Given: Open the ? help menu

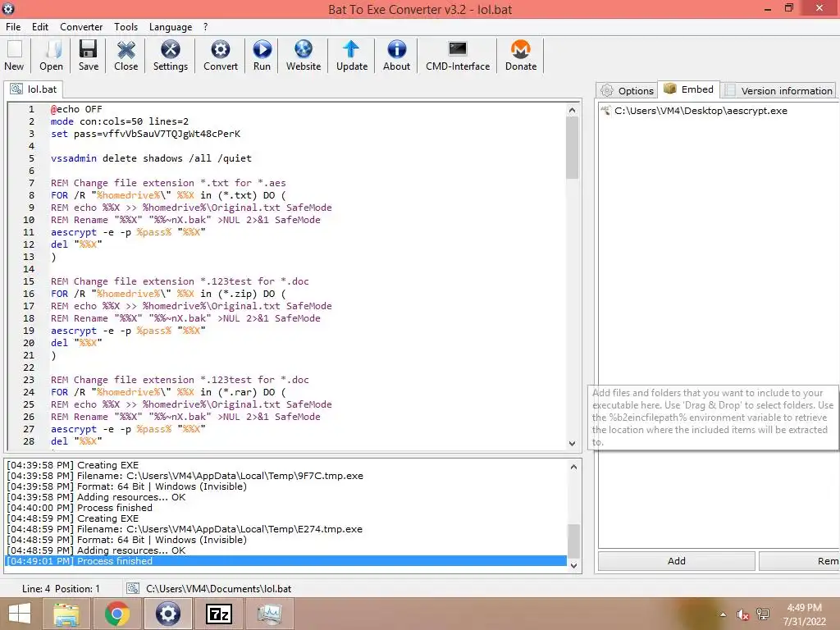Looking at the screenshot, I should click(205, 27).
